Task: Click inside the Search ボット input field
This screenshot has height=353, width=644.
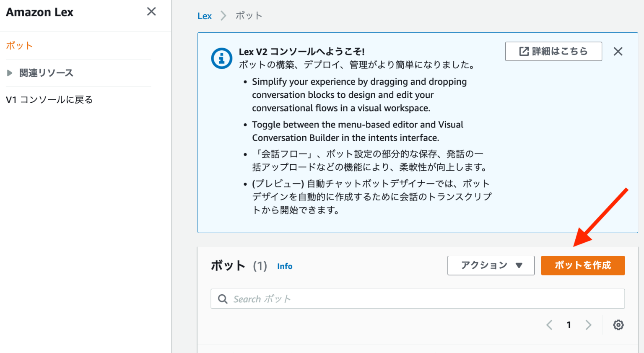Action: click(377, 298)
